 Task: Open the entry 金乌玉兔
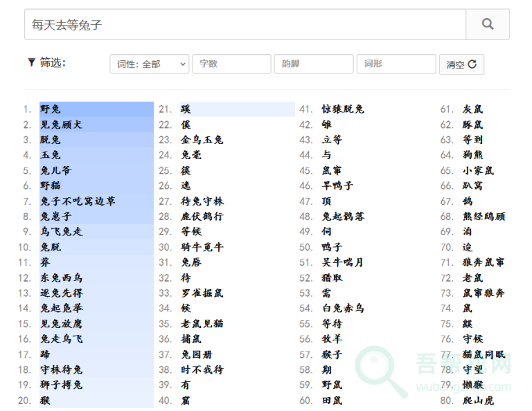point(202,140)
